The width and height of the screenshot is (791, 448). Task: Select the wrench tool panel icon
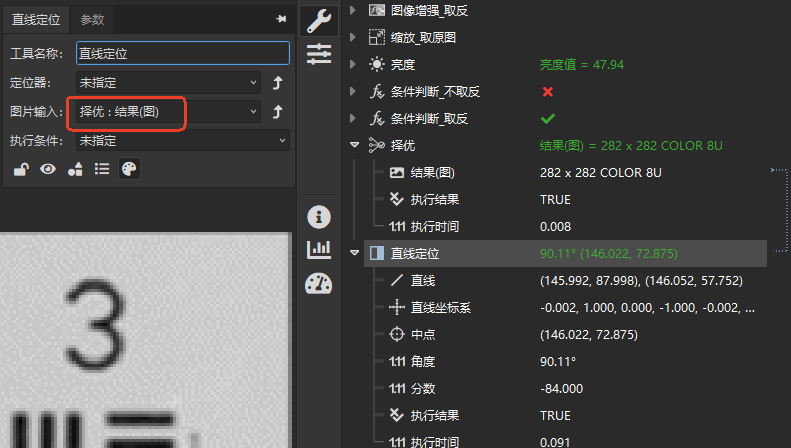319,21
